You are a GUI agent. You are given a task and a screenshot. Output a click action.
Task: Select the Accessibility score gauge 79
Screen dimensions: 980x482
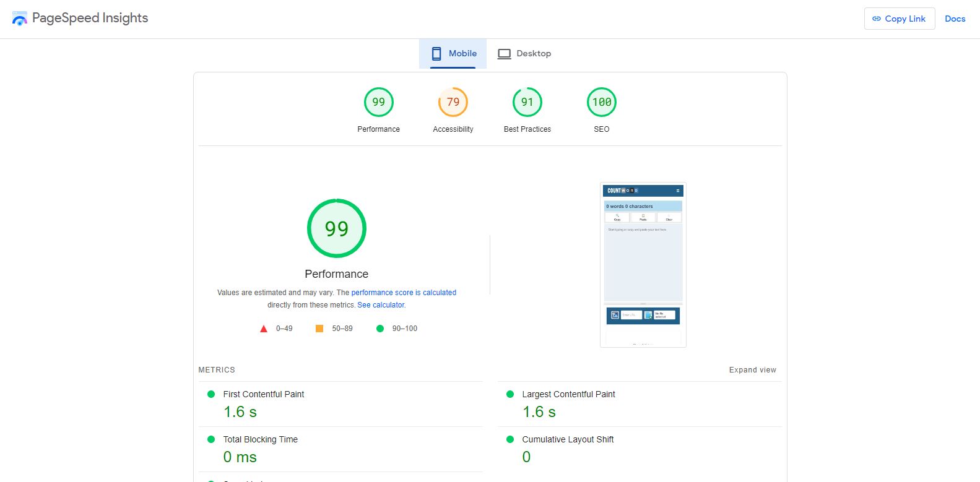(x=453, y=102)
